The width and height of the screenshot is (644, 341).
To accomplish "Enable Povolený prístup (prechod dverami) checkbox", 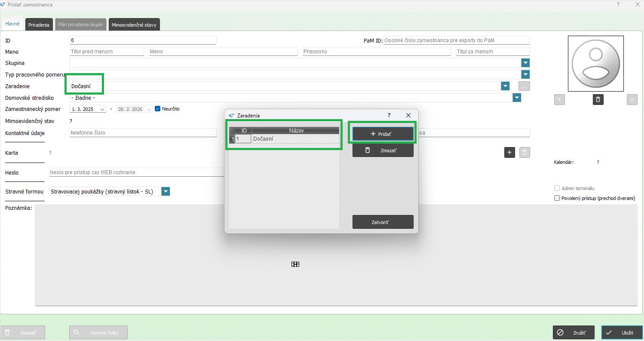I will [557, 198].
